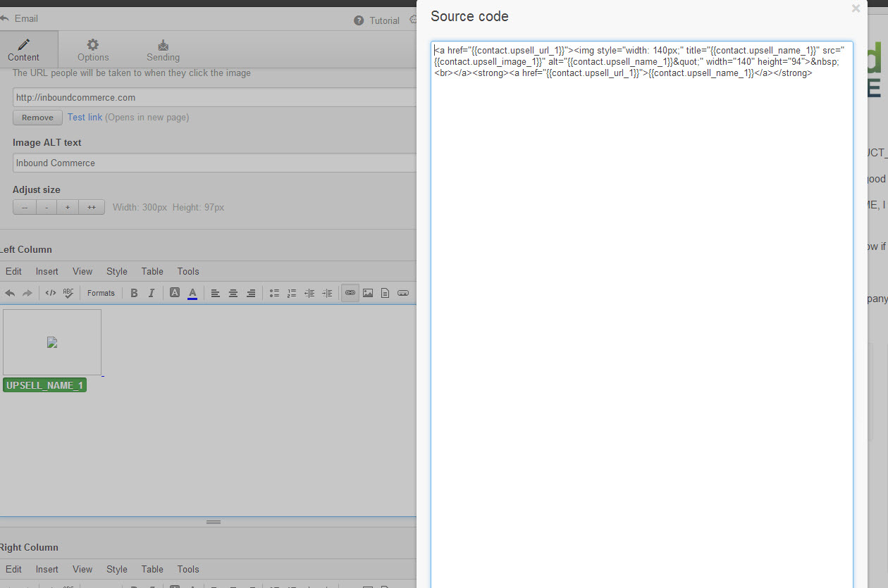Click the Remove button under the URL
This screenshot has height=588, width=888.
click(x=37, y=118)
